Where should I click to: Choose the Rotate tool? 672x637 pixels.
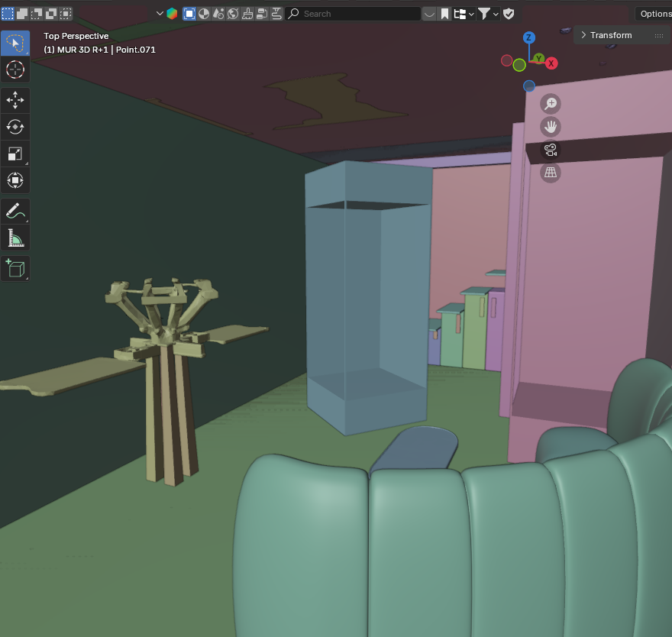(15, 127)
